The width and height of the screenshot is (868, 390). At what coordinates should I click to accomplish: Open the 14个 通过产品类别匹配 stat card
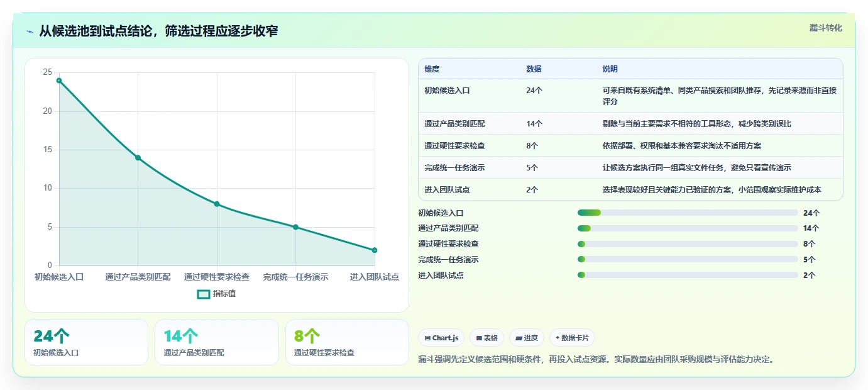[x=216, y=342]
